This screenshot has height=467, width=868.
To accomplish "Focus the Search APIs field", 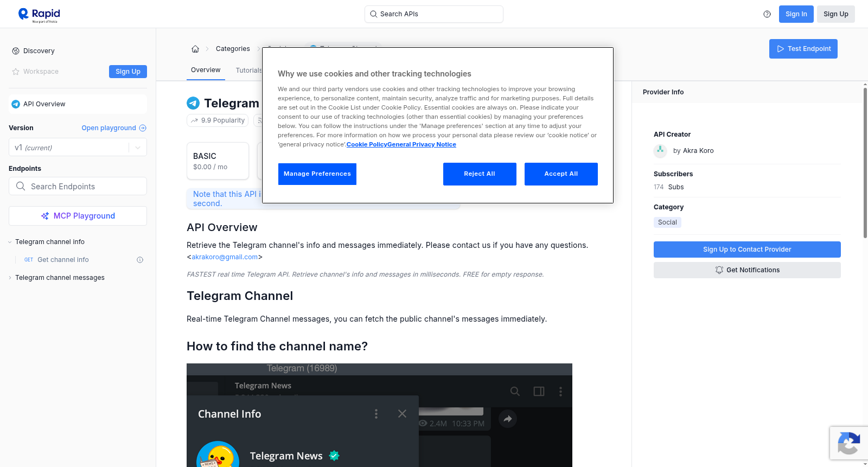I will point(434,14).
